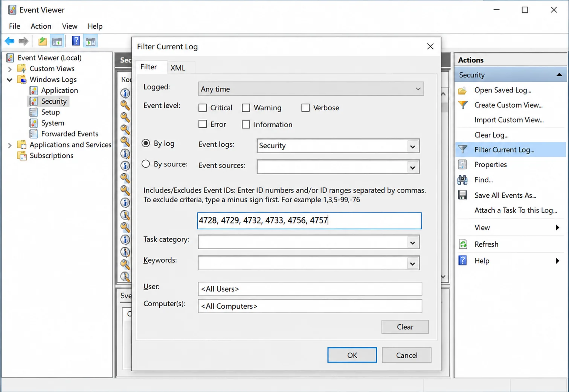Click the System log icon in tree
Image resolution: width=569 pixels, height=392 pixels.
[34, 123]
